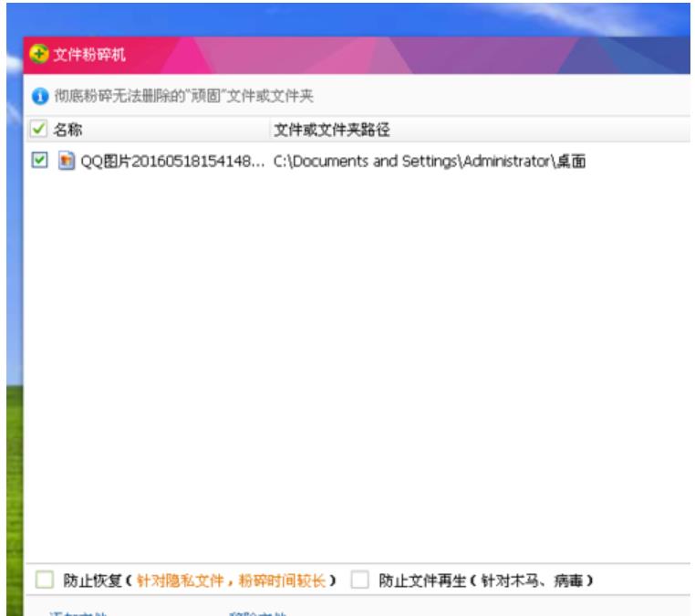Toggle the select-all checkbox beside 名称
This screenshot has width=695, height=616.
[x=39, y=129]
